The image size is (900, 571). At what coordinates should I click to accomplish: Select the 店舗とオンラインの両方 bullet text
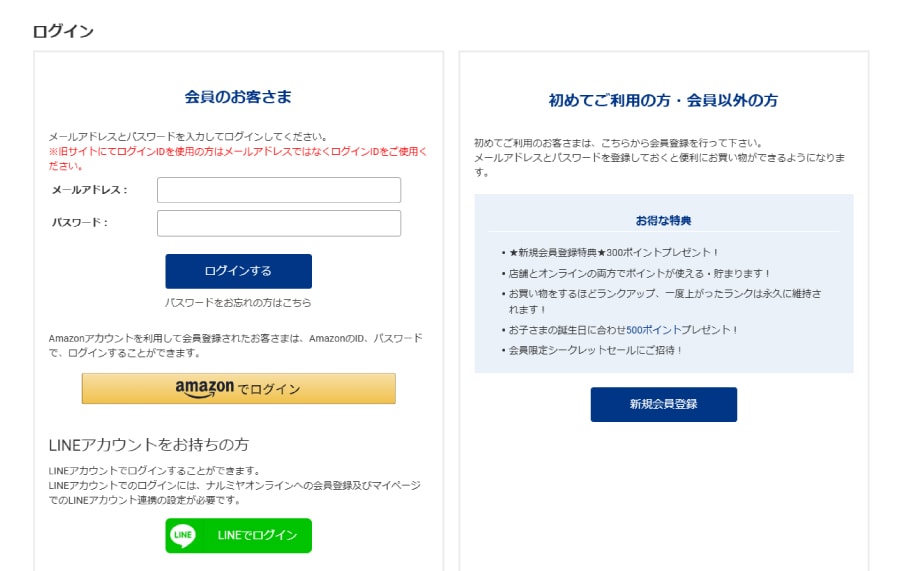[639, 274]
